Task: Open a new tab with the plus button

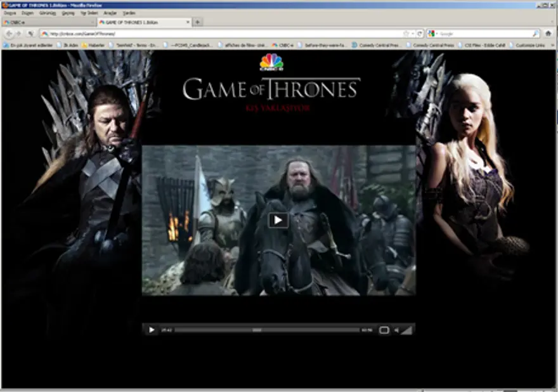Action: coord(198,22)
